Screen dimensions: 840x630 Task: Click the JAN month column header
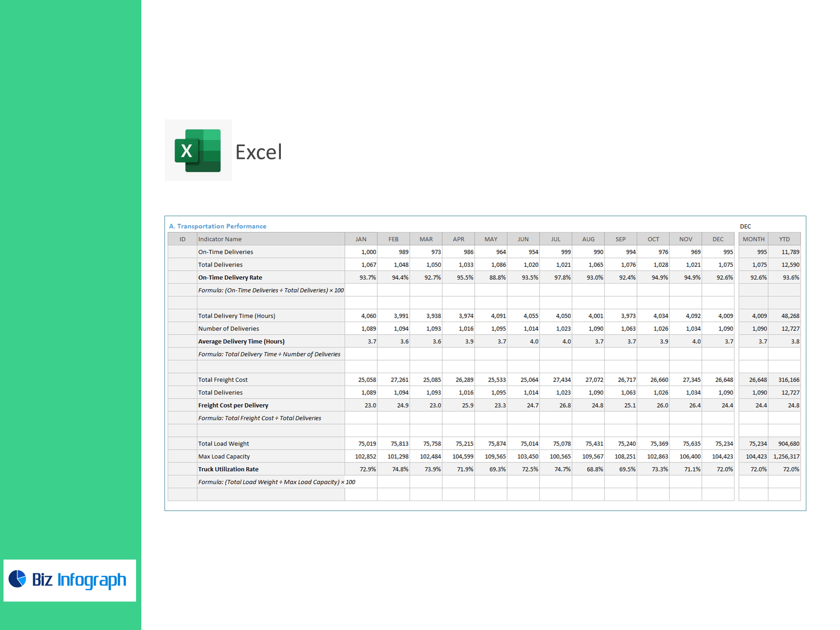[360, 239]
